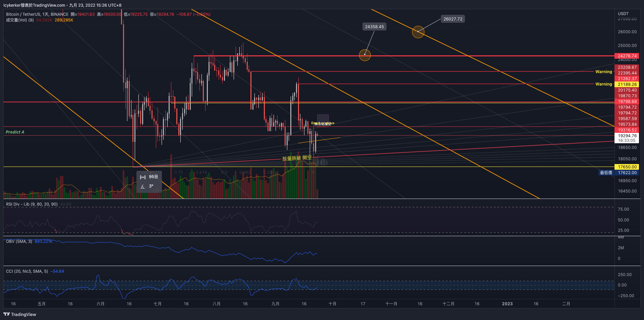Click the CCI value −54.64 readout

tap(57, 271)
